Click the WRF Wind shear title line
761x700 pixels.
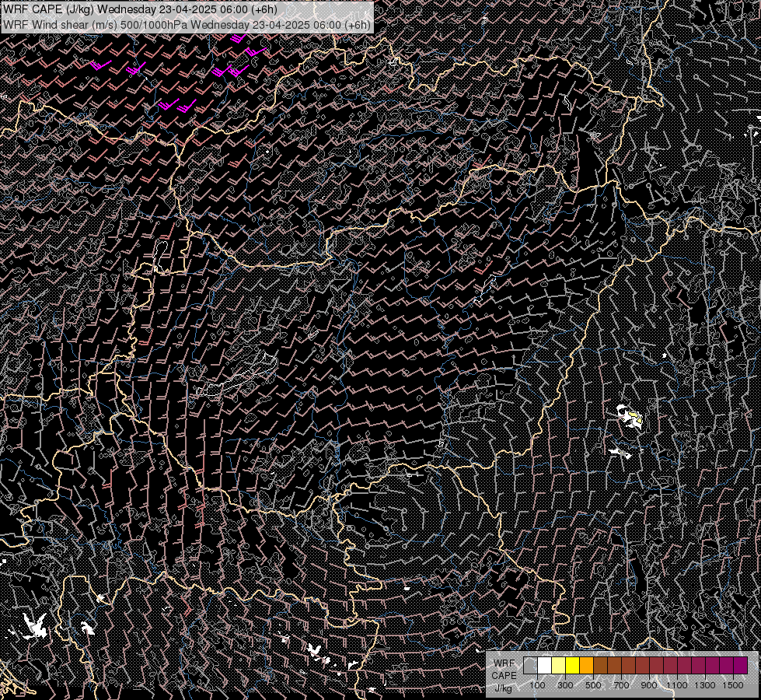coord(187,24)
